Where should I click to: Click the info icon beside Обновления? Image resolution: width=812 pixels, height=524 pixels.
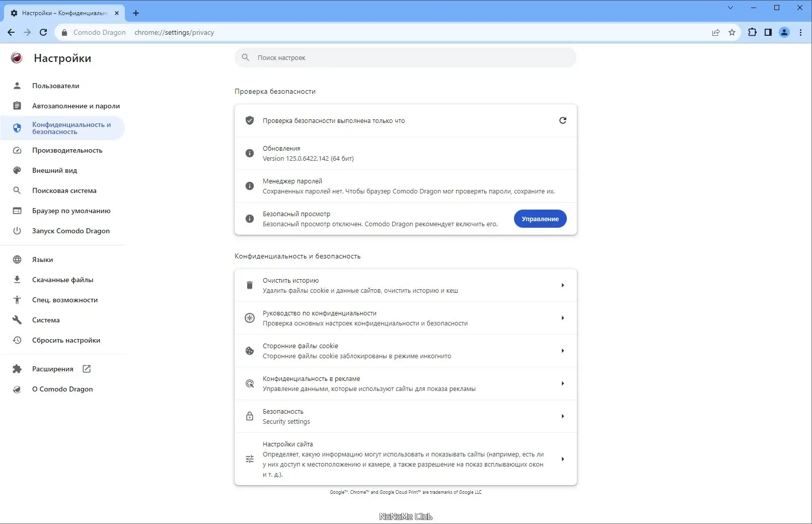coord(250,153)
